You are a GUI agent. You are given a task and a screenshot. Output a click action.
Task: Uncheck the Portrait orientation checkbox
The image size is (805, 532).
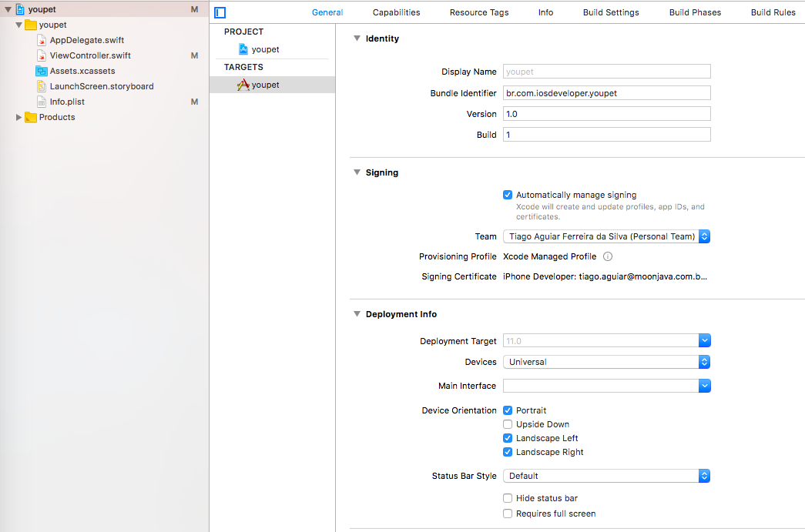coord(508,410)
